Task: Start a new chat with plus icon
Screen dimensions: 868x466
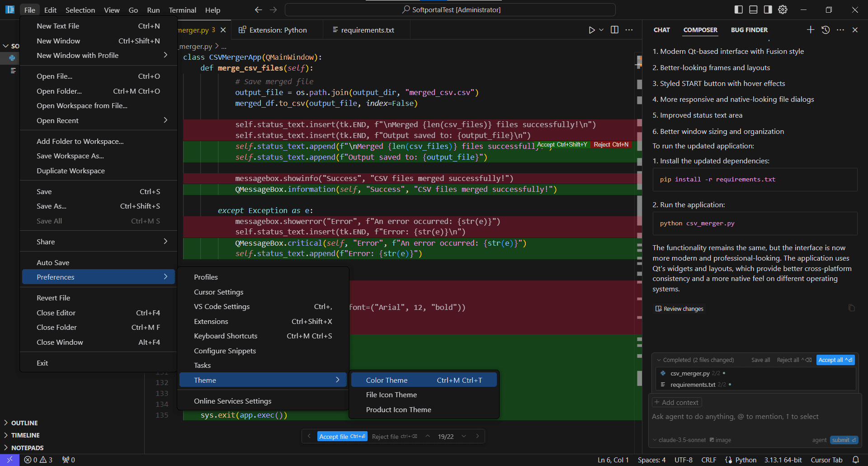Action: [811, 30]
